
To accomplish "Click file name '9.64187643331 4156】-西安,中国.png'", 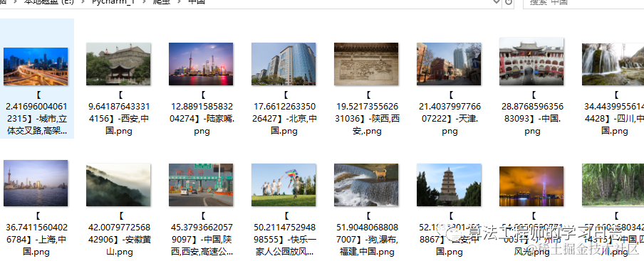I will pos(120,113).
